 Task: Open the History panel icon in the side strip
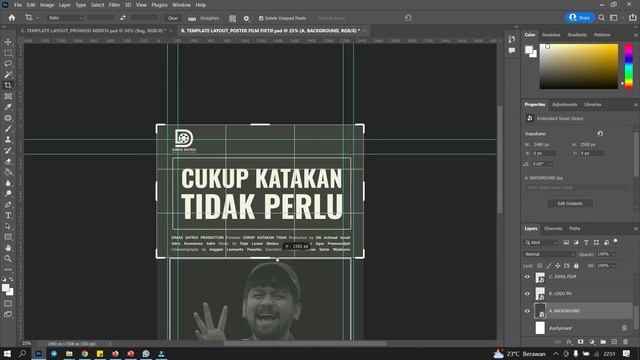click(512, 39)
